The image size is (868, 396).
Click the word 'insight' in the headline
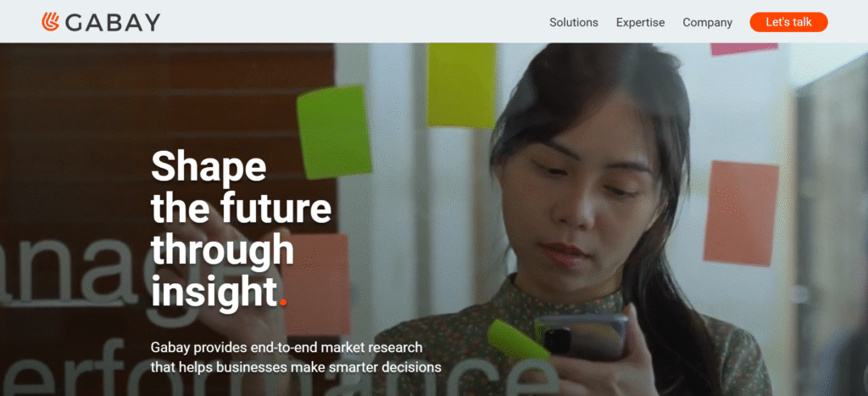coord(214,291)
